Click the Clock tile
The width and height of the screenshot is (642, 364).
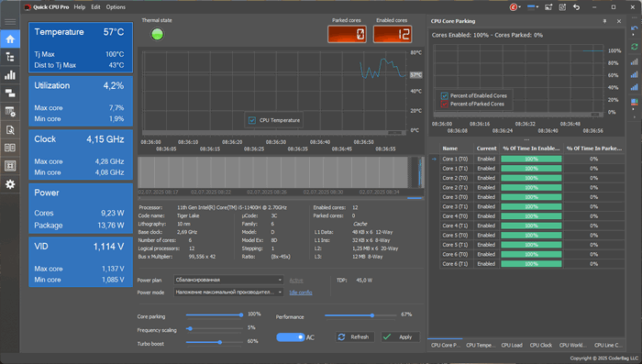[81, 155]
